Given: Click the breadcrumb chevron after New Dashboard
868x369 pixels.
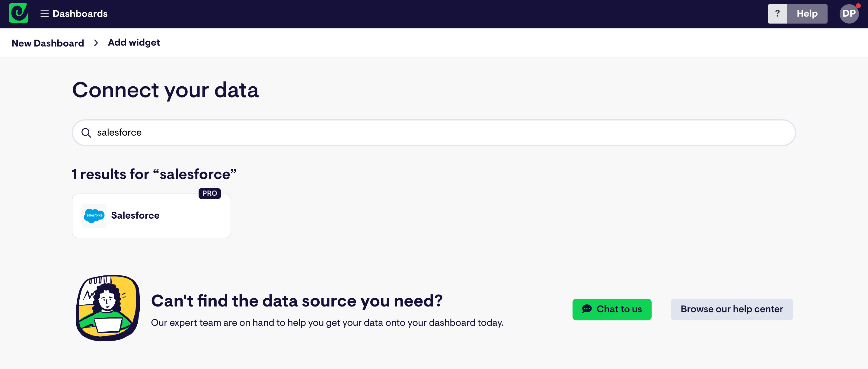Looking at the screenshot, I should 96,43.
